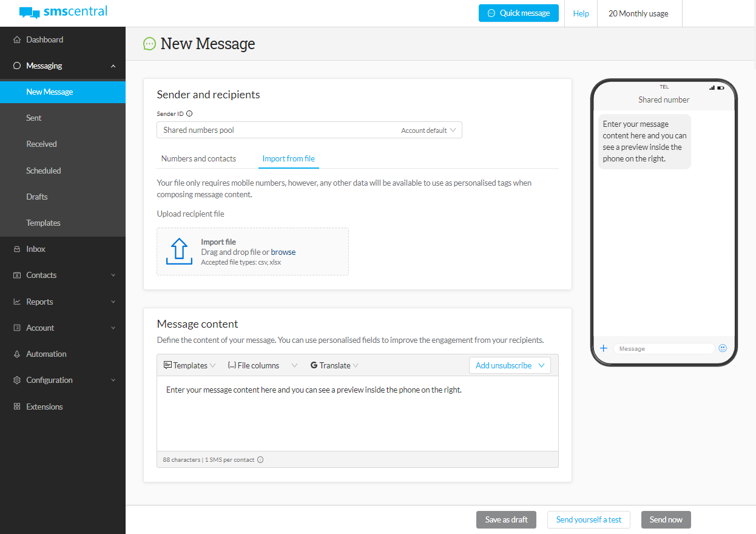
Task: Click the 'Upload recipient file' label
Action: click(191, 214)
